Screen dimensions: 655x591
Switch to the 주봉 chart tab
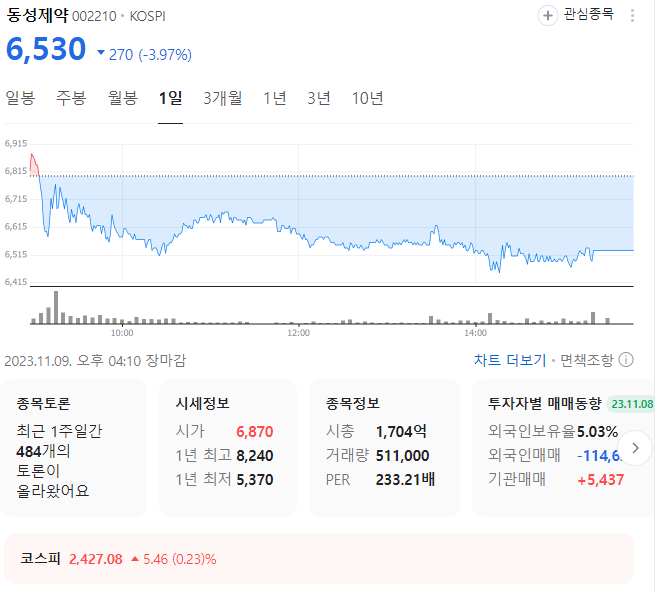(71, 98)
